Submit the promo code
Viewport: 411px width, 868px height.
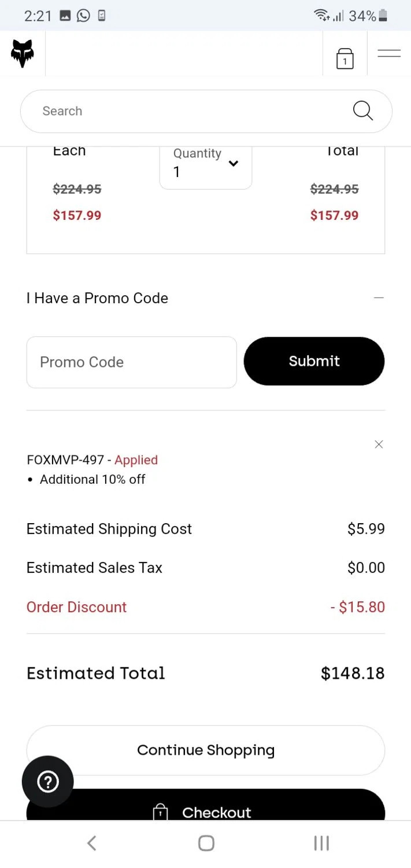(314, 361)
